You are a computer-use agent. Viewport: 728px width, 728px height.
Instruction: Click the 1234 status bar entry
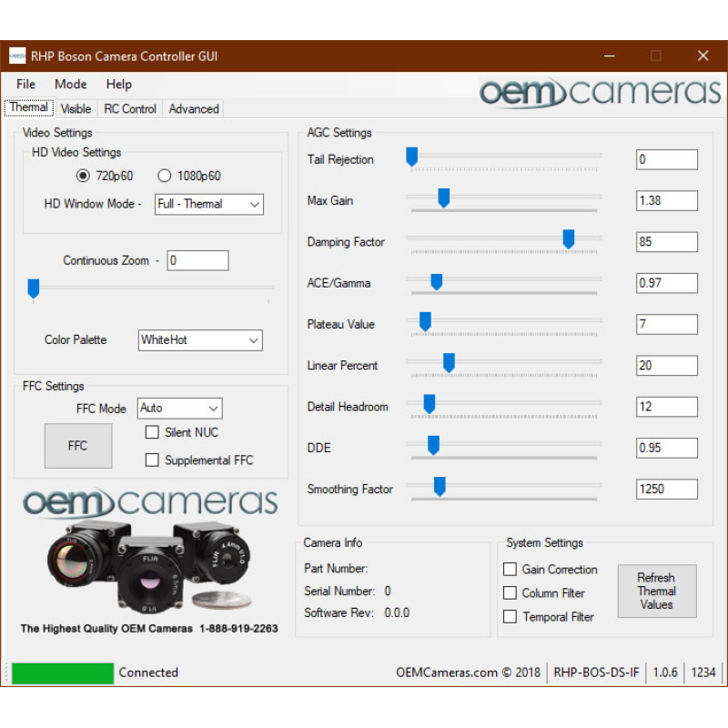pyautogui.click(x=703, y=672)
